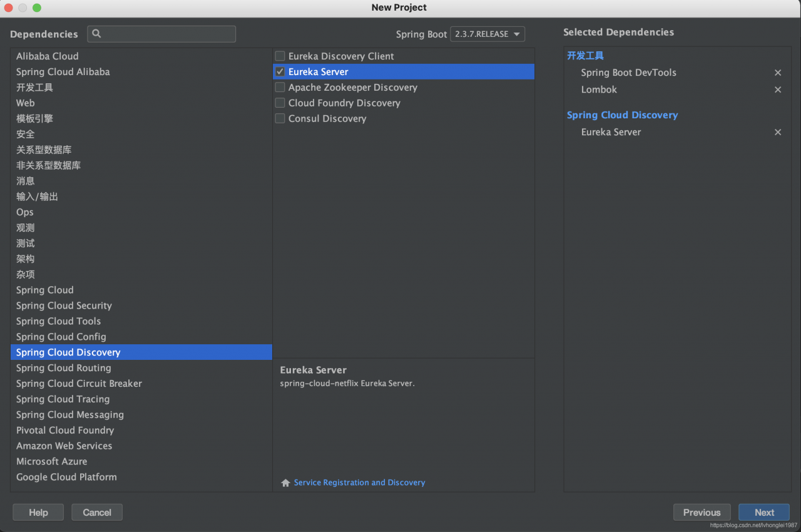Select the Microsoft Azure category
Screen dimensions: 801x532
point(141,461)
